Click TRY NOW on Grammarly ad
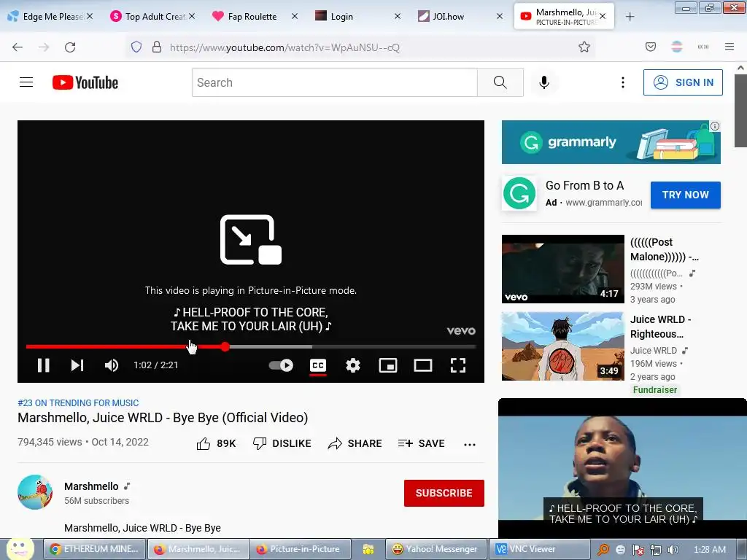 coord(685,195)
